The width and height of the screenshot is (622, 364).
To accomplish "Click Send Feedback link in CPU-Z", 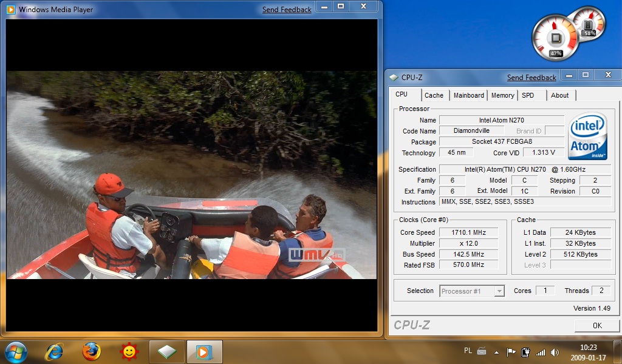I will click(531, 78).
